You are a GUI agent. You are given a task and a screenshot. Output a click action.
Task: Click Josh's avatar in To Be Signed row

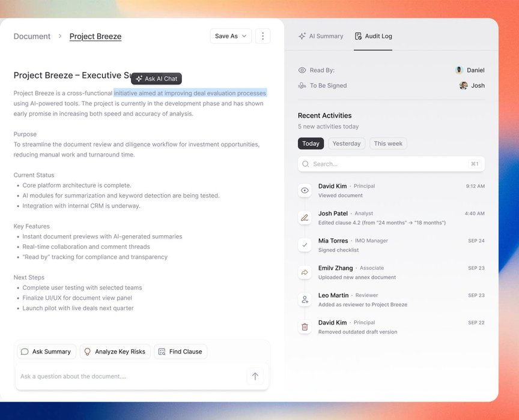point(463,85)
